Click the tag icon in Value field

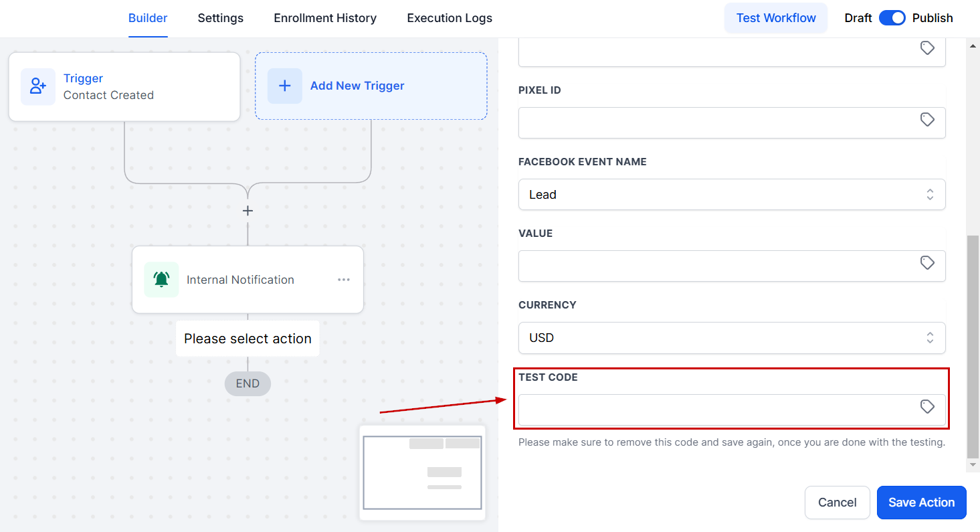click(927, 263)
